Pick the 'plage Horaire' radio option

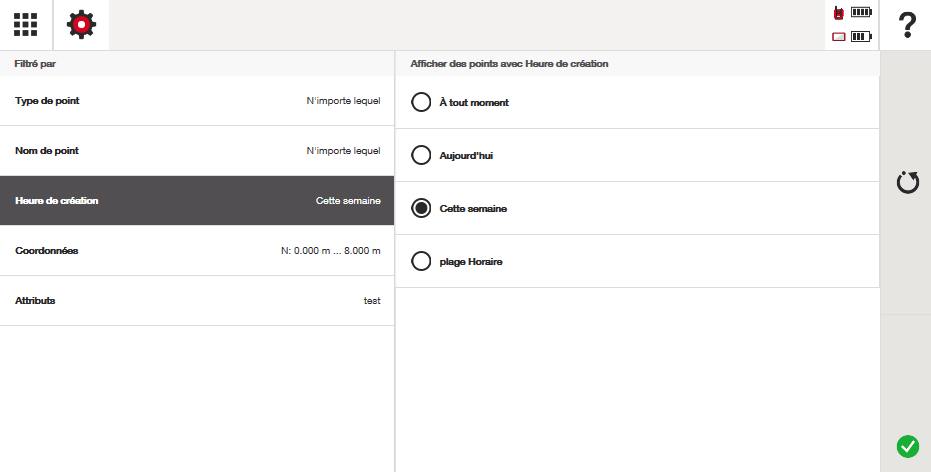point(421,261)
